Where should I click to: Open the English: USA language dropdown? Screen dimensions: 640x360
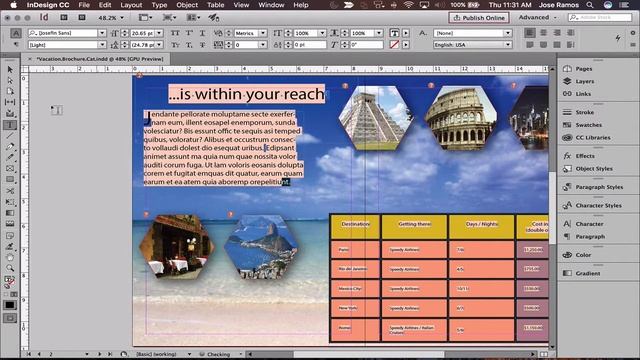(x=508, y=44)
